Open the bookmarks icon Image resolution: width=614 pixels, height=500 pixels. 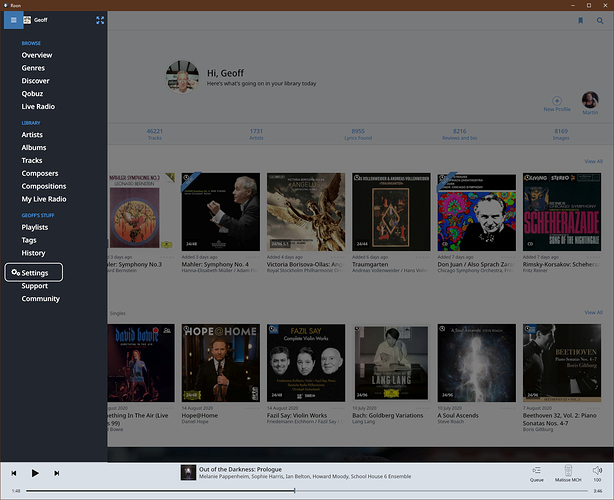click(x=580, y=20)
